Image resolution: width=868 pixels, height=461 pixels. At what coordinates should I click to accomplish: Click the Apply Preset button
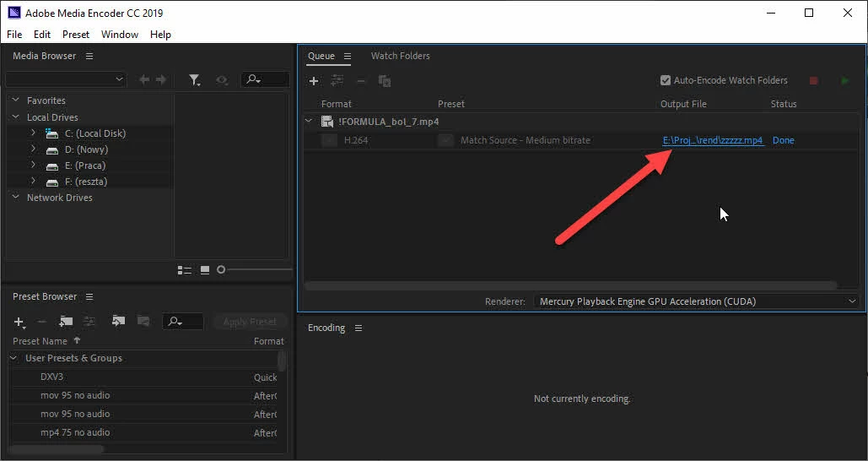click(x=250, y=322)
